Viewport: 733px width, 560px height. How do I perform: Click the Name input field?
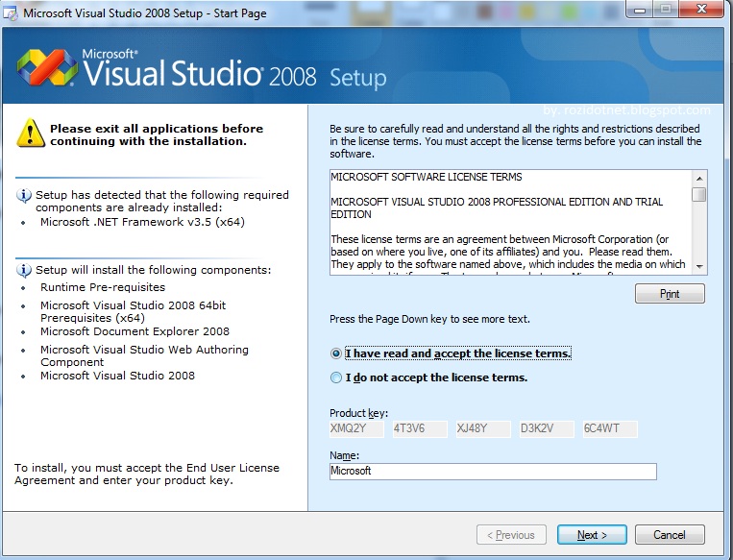(493, 472)
